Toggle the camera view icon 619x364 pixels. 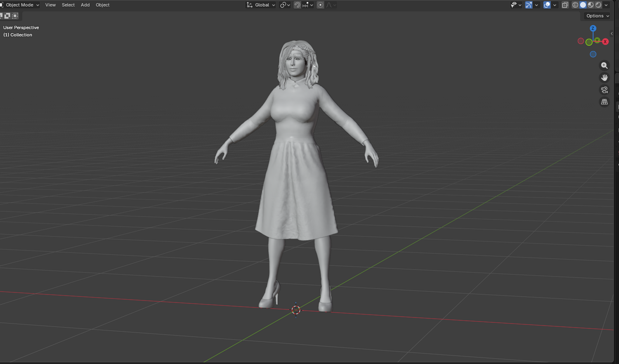[605, 90]
